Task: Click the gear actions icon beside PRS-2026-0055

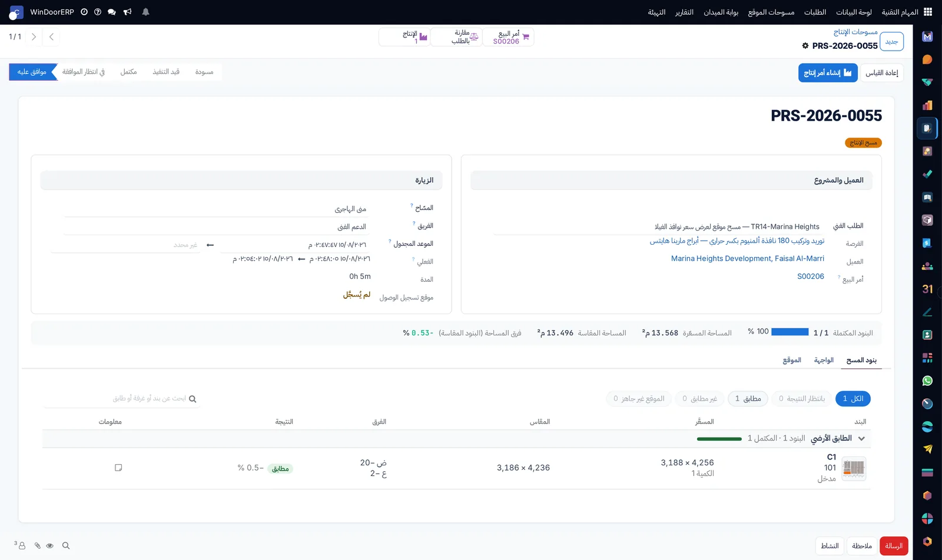Action: (805, 46)
